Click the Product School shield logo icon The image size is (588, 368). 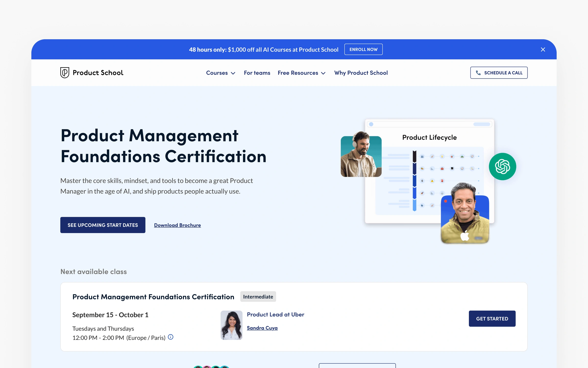[65, 73]
